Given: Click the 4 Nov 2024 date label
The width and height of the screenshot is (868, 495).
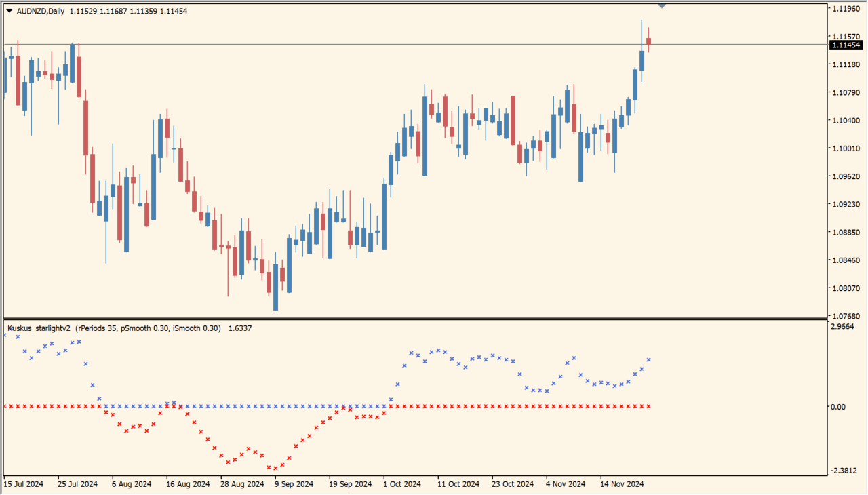Looking at the screenshot, I should 566,484.
